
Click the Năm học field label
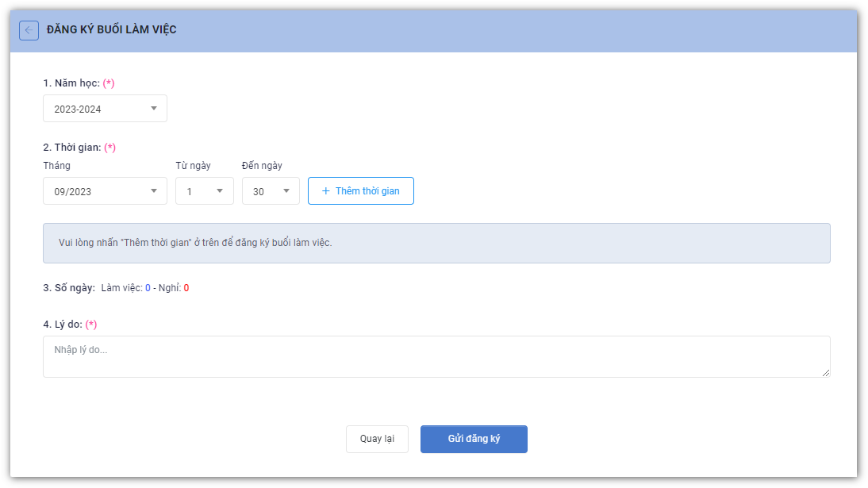coord(71,83)
